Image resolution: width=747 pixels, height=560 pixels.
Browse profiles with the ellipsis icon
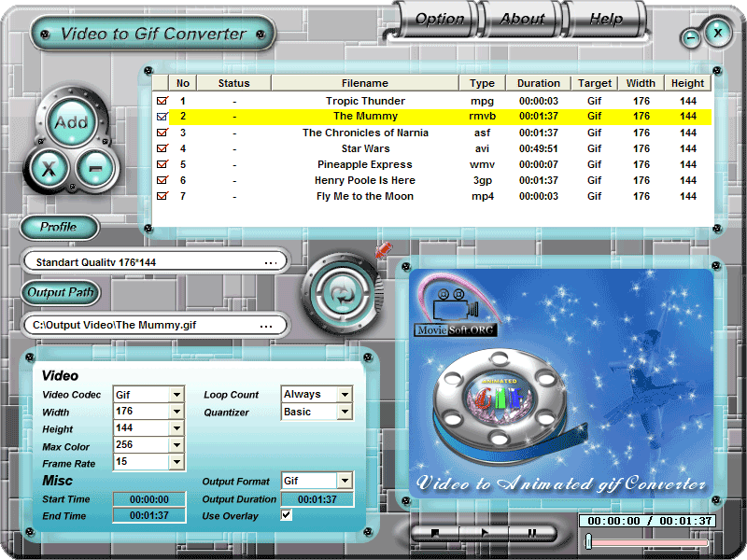271,262
